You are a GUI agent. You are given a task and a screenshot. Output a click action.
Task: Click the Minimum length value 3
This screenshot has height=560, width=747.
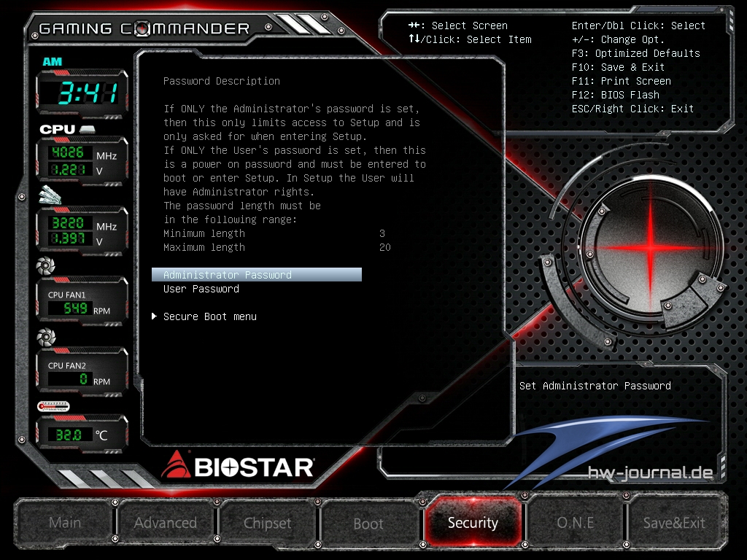[x=382, y=233]
